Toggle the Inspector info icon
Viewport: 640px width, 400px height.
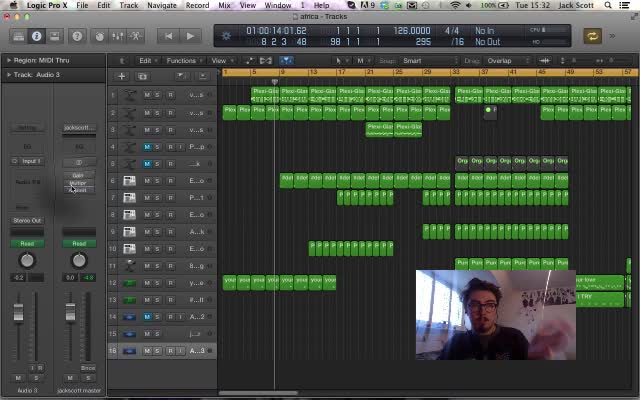[37, 36]
